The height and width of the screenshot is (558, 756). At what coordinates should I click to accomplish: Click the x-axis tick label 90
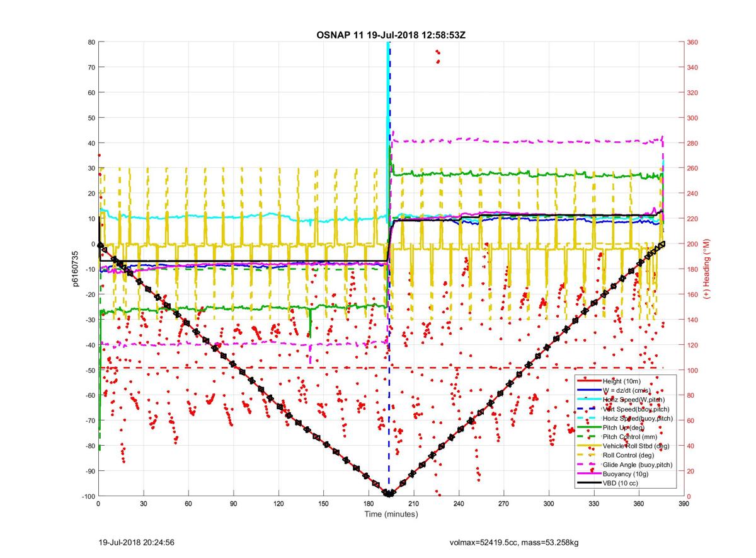pyautogui.click(x=233, y=504)
